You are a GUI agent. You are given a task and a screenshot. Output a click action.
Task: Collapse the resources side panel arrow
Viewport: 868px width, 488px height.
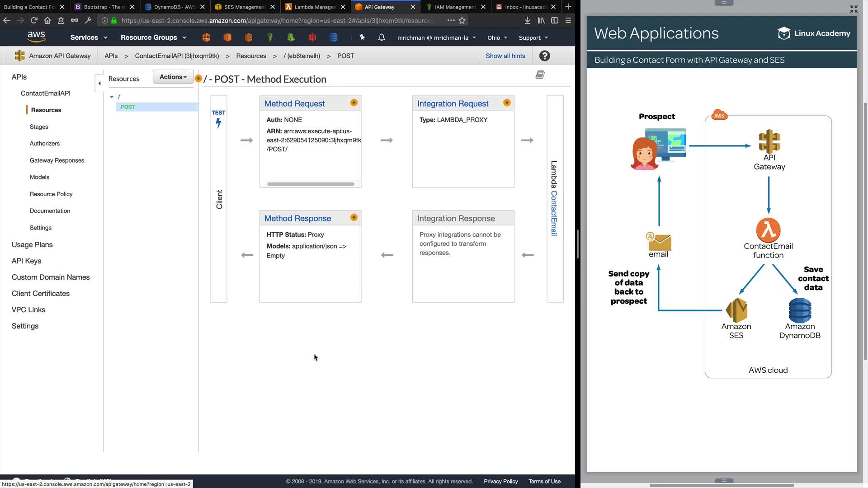tap(99, 83)
